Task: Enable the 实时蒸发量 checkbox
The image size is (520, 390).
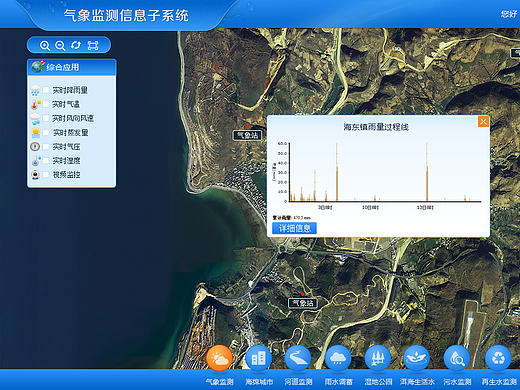Action: click(x=46, y=133)
